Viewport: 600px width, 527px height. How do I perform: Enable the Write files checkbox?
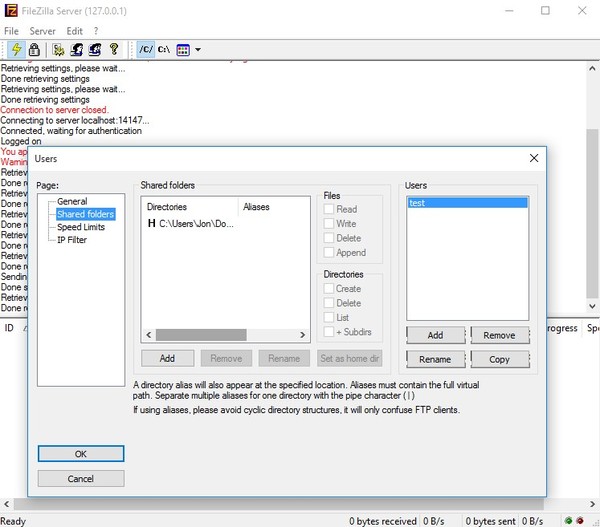[x=329, y=224]
